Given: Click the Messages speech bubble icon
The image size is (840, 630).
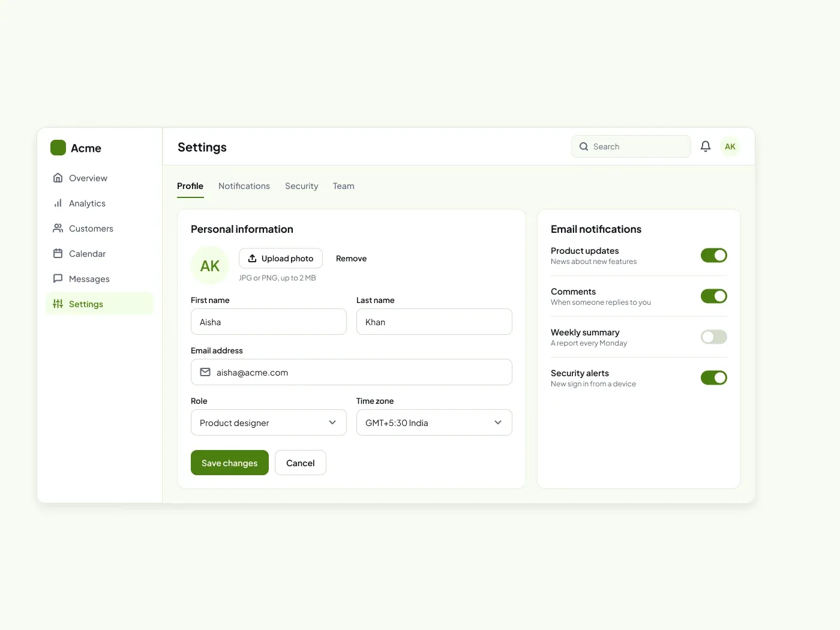Looking at the screenshot, I should pyautogui.click(x=58, y=278).
